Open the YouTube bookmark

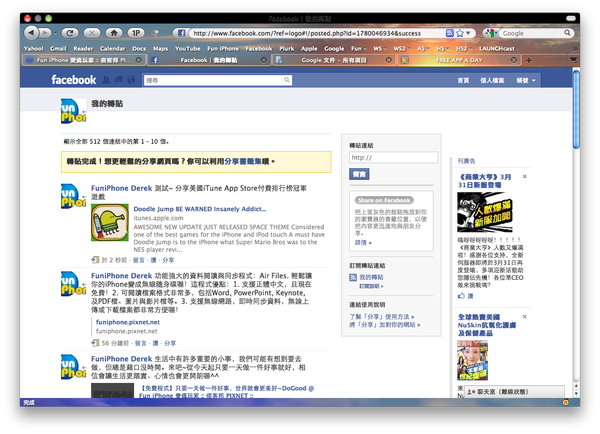click(x=188, y=49)
